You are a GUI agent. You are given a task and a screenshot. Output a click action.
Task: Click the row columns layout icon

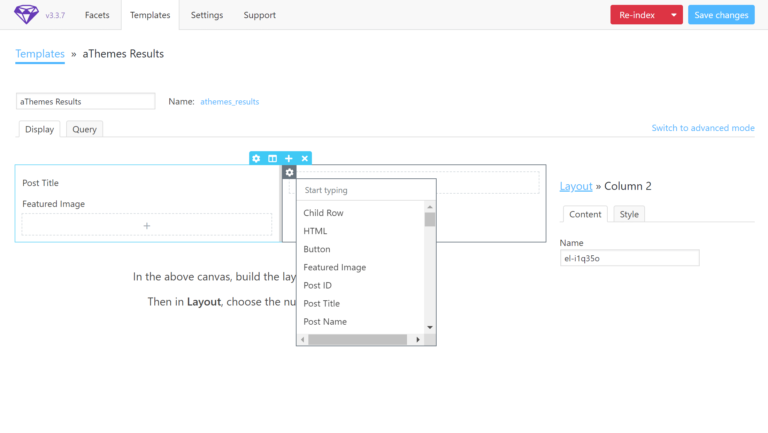[x=272, y=158]
